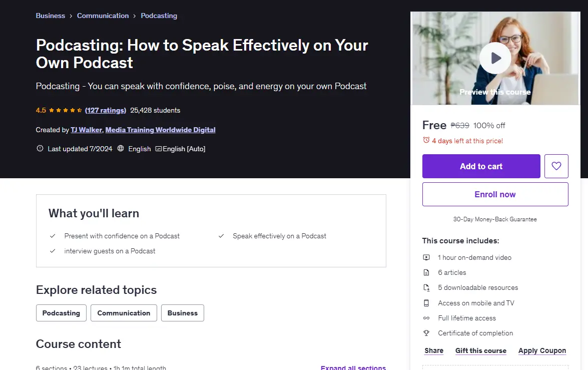Play the course preview video

tap(495, 58)
